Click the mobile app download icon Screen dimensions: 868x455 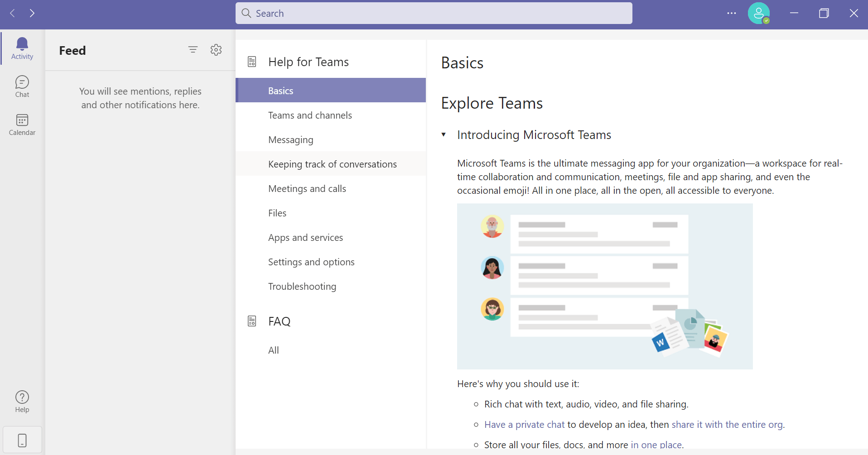pyautogui.click(x=22, y=440)
